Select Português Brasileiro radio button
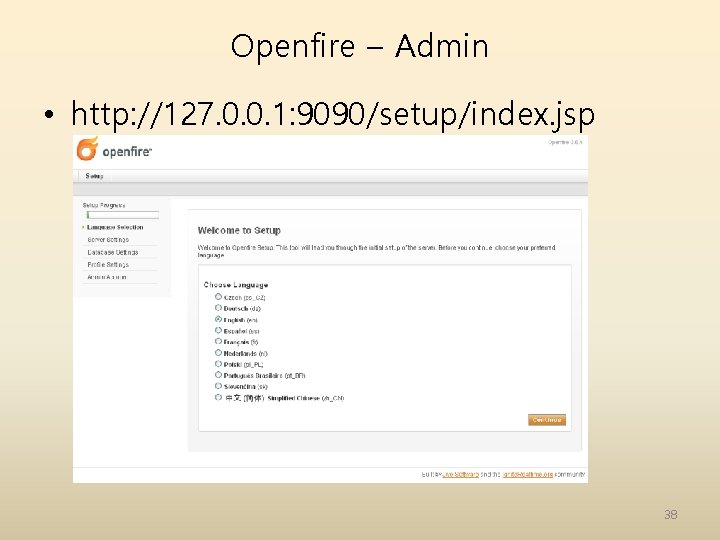This screenshot has height=540, width=720. pos(219,375)
